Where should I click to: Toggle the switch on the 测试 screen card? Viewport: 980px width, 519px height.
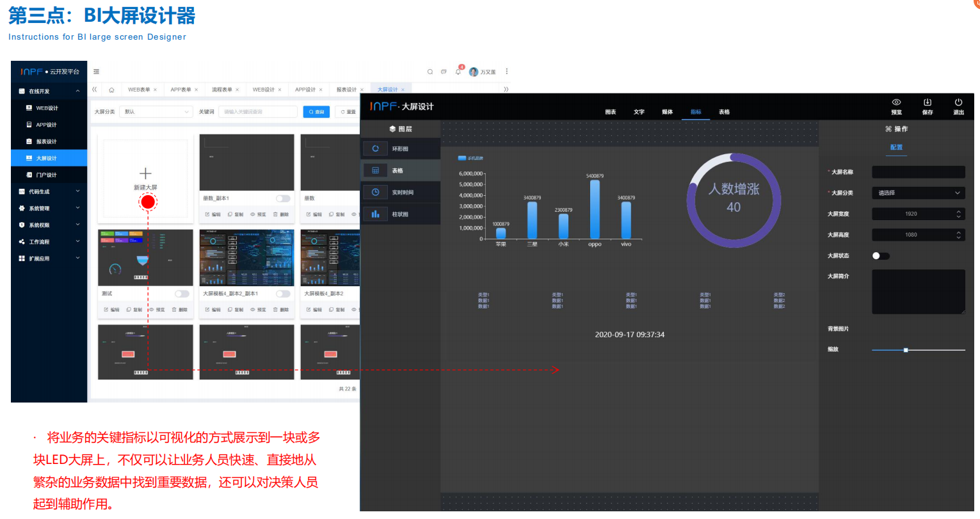(x=181, y=293)
